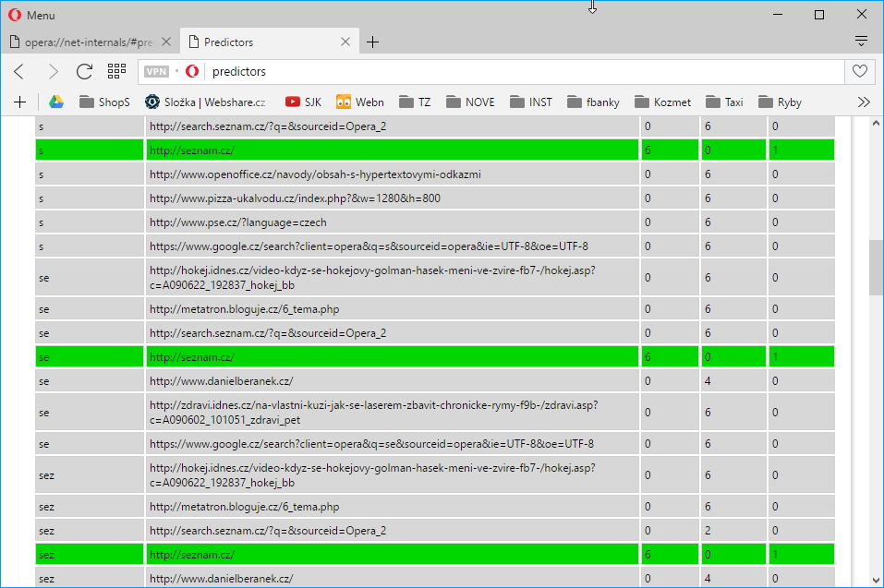
Task: Open the Opera Menu button
Action: point(31,15)
